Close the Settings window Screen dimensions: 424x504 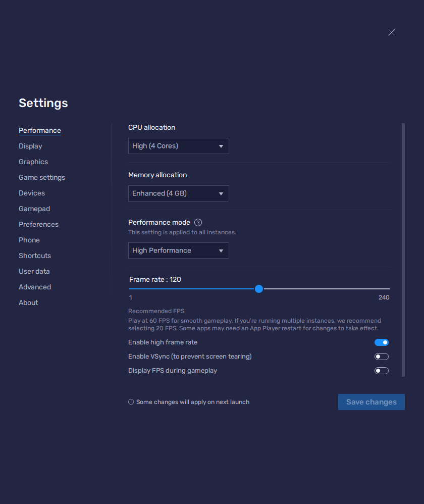(392, 32)
